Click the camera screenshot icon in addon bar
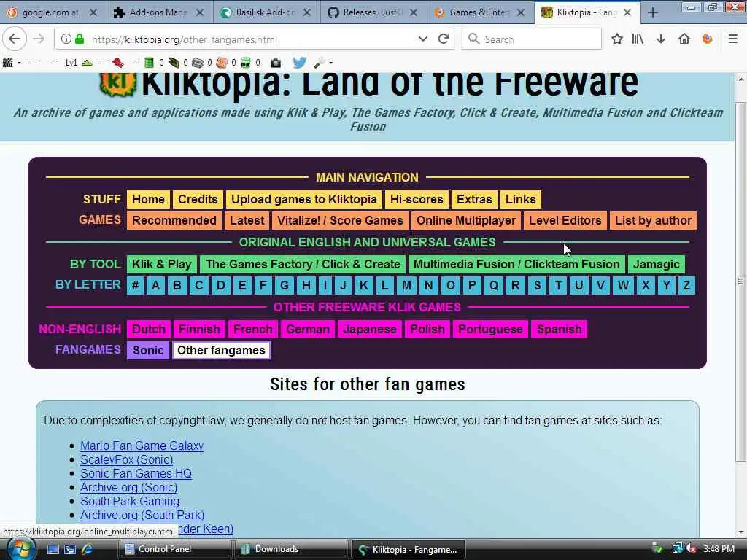The image size is (747, 560). click(x=275, y=63)
